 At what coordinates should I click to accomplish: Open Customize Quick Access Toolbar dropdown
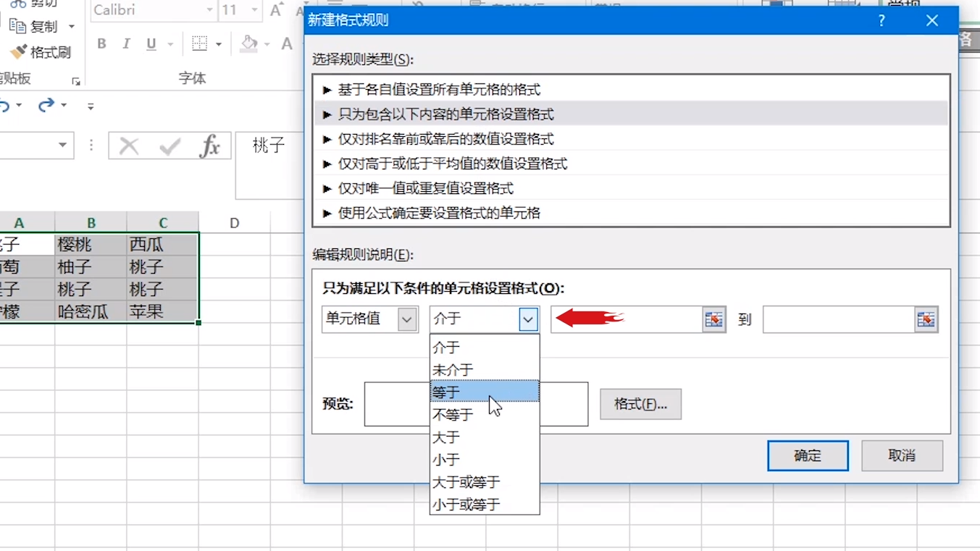tap(91, 106)
